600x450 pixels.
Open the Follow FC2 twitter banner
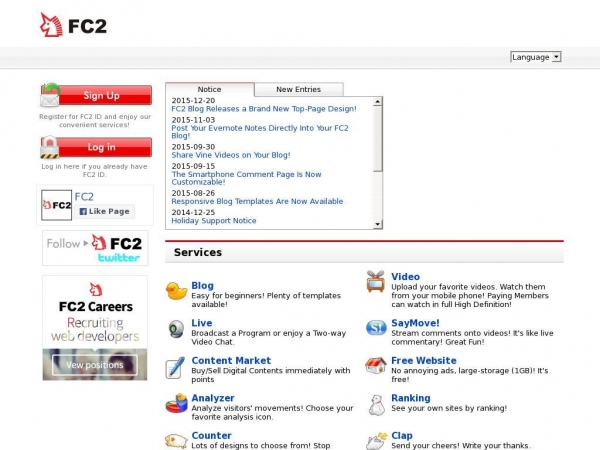pyautogui.click(x=95, y=248)
